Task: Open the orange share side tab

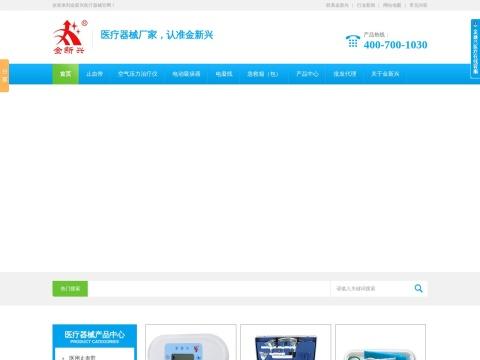Action: pos(4,75)
